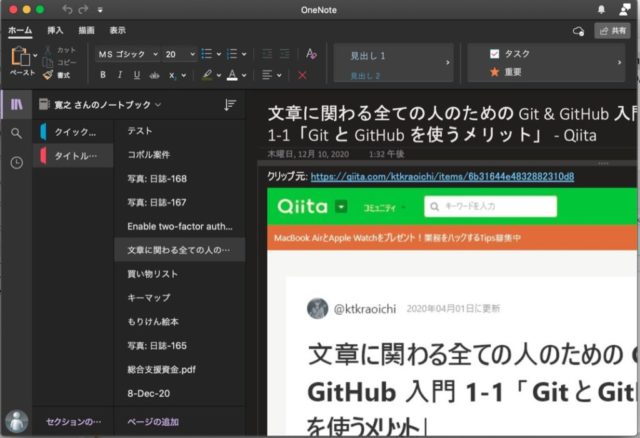
Task: Toggle subscript formatting
Action: [172, 76]
